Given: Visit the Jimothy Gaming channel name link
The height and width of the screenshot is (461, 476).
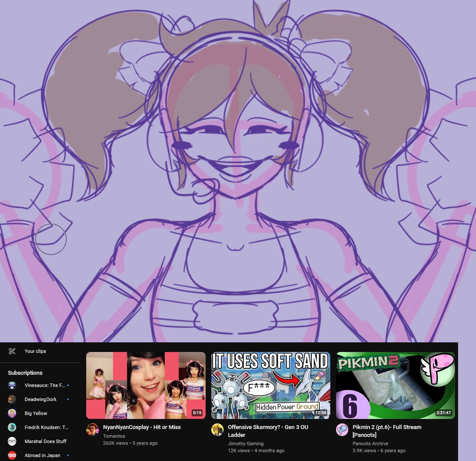Looking at the screenshot, I should coord(245,443).
